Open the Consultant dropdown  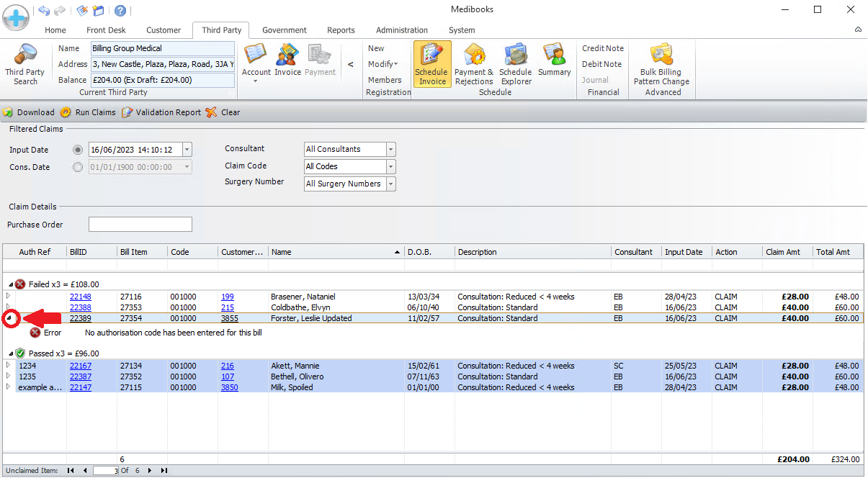coord(391,150)
